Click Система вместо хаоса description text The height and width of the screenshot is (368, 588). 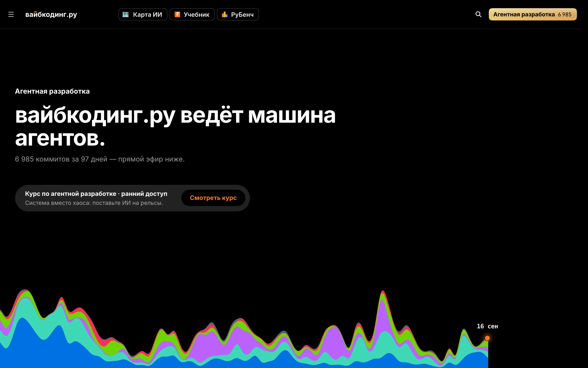tap(94, 203)
